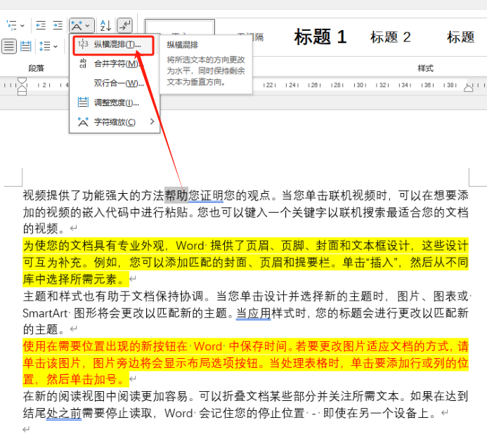Click the text 的视频。 ending first paragraph
Screen dimensions: 487x448
[x=44, y=229]
